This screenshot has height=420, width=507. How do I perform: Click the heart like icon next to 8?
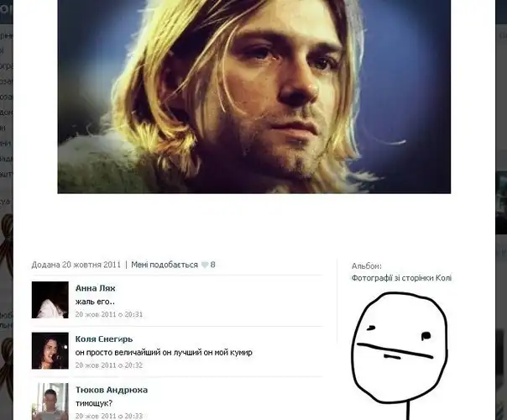[x=205, y=265]
